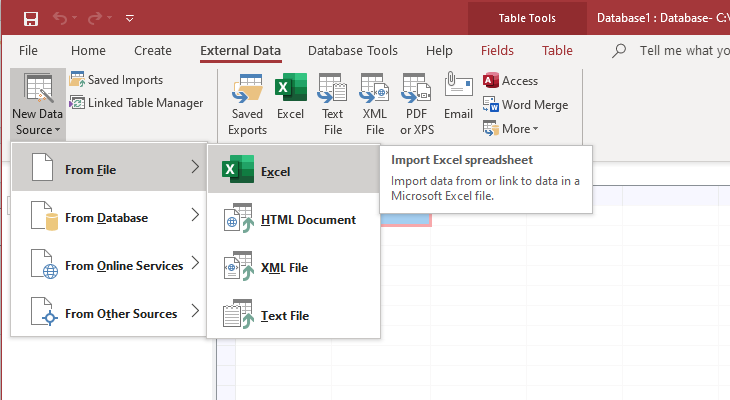
Task: Switch to the Database Tools tab
Action: 352,51
